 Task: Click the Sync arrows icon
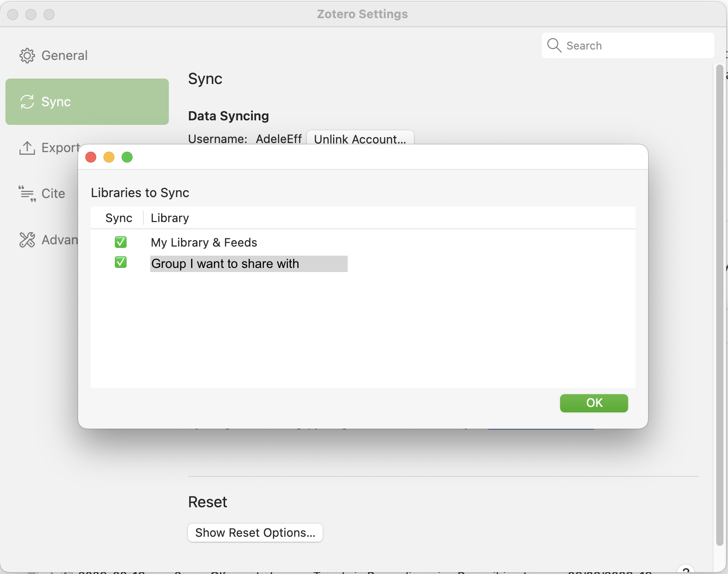coord(27,102)
